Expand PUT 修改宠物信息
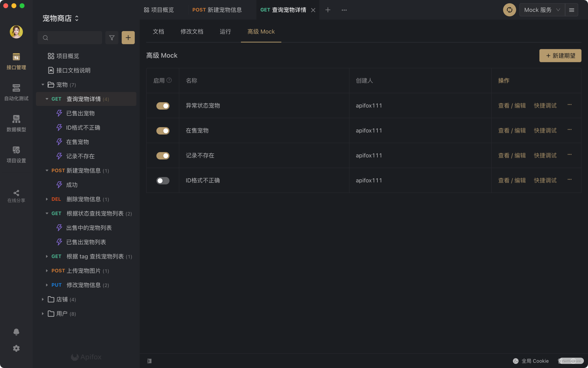This screenshot has height=368, width=588. point(47,285)
